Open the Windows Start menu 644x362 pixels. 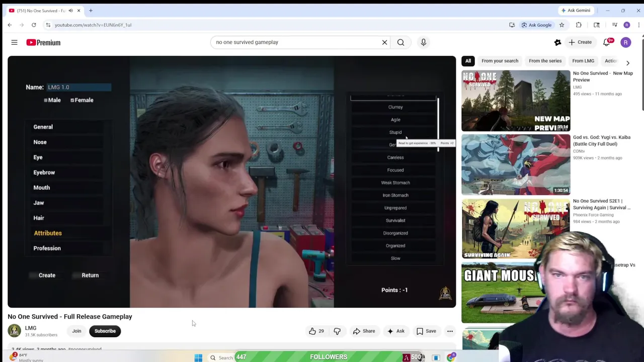pos(198,357)
